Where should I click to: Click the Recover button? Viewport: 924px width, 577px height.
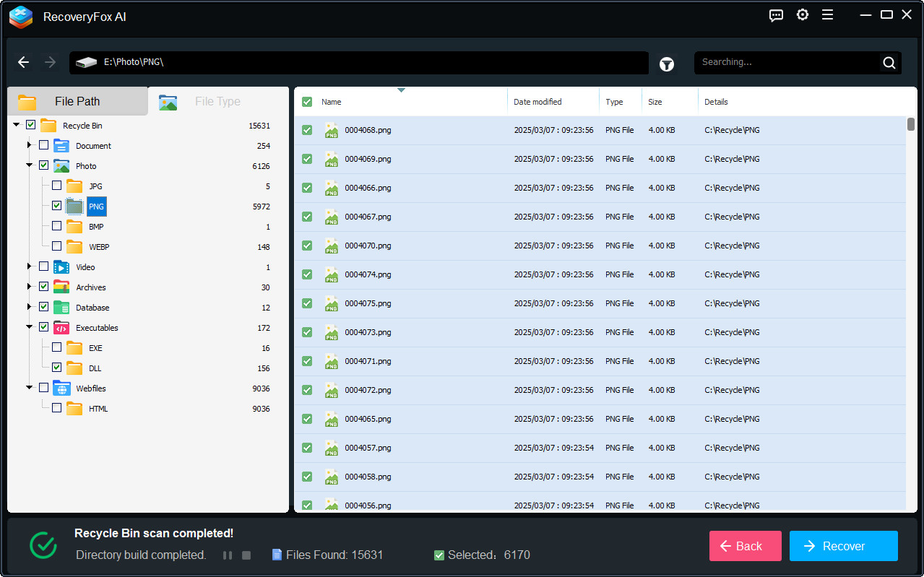click(x=843, y=546)
